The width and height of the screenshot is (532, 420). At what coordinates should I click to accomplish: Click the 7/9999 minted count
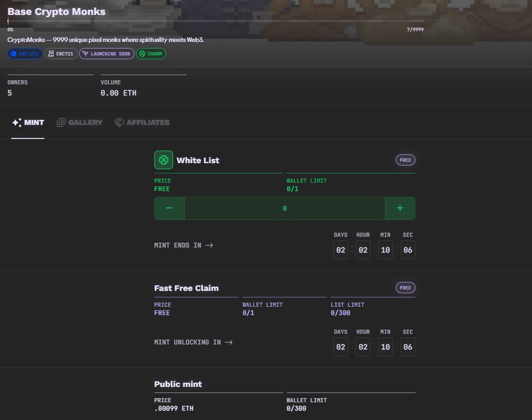pos(415,29)
